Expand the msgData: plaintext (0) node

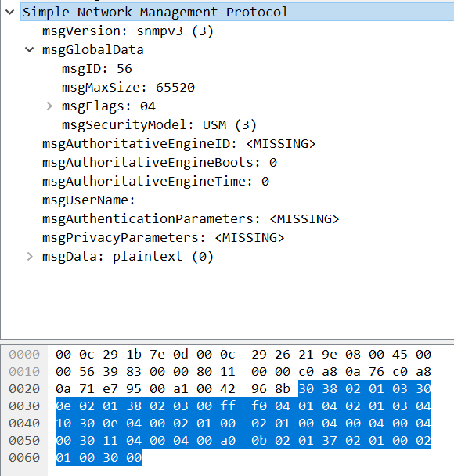click(x=30, y=257)
